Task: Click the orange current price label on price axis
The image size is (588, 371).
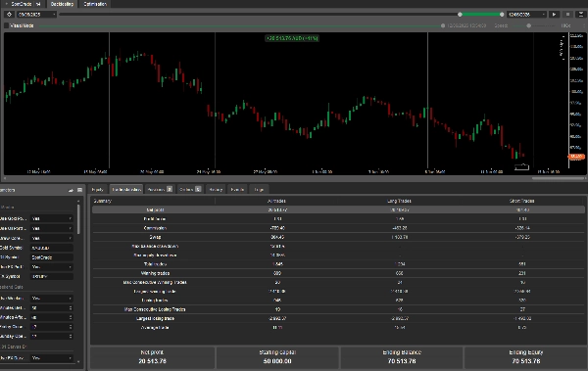Action: (576, 157)
